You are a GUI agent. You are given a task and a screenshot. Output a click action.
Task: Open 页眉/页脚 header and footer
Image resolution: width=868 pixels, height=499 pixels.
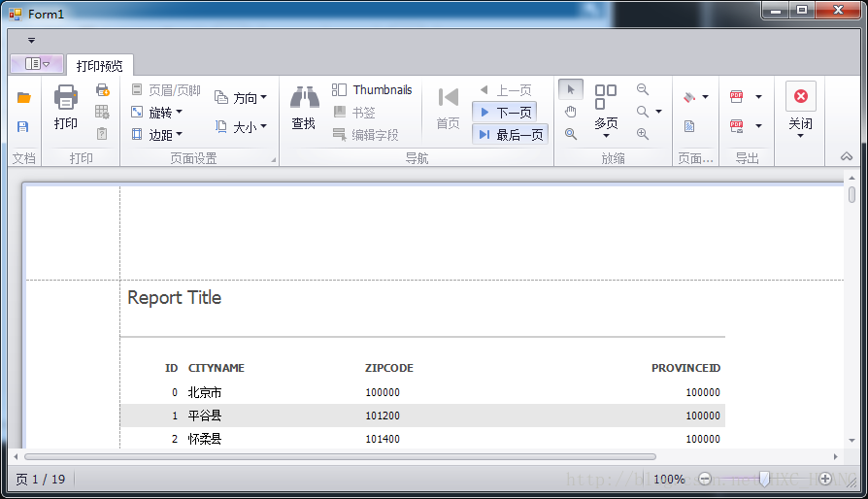[166, 89]
